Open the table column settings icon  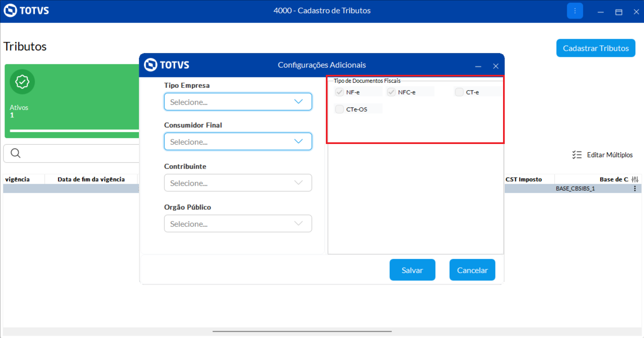point(635,180)
